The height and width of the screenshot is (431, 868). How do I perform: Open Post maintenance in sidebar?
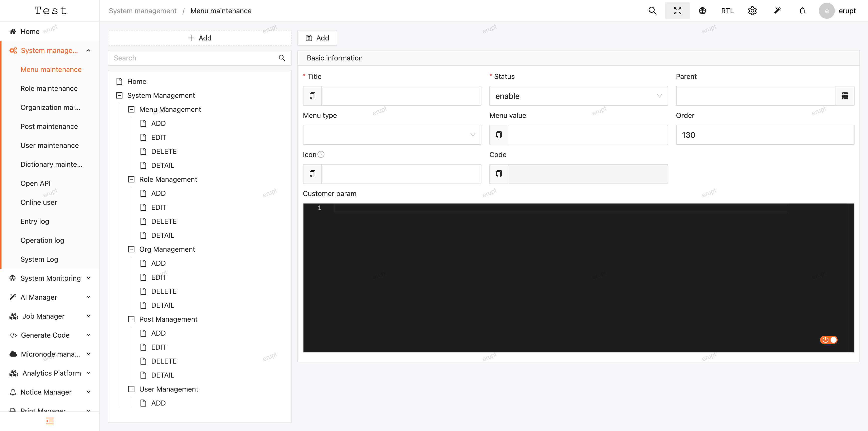(x=49, y=126)
